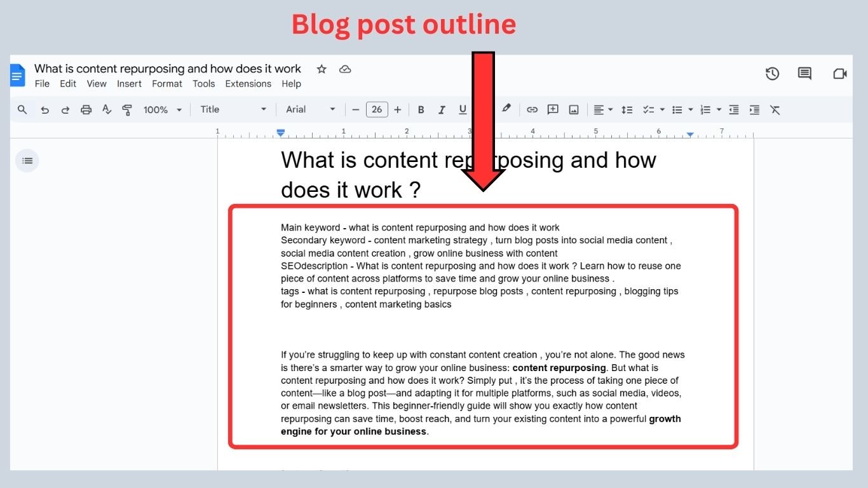Activate the paint format roller
The width and height of the screenshot is (868, 488).
(126, 110)
